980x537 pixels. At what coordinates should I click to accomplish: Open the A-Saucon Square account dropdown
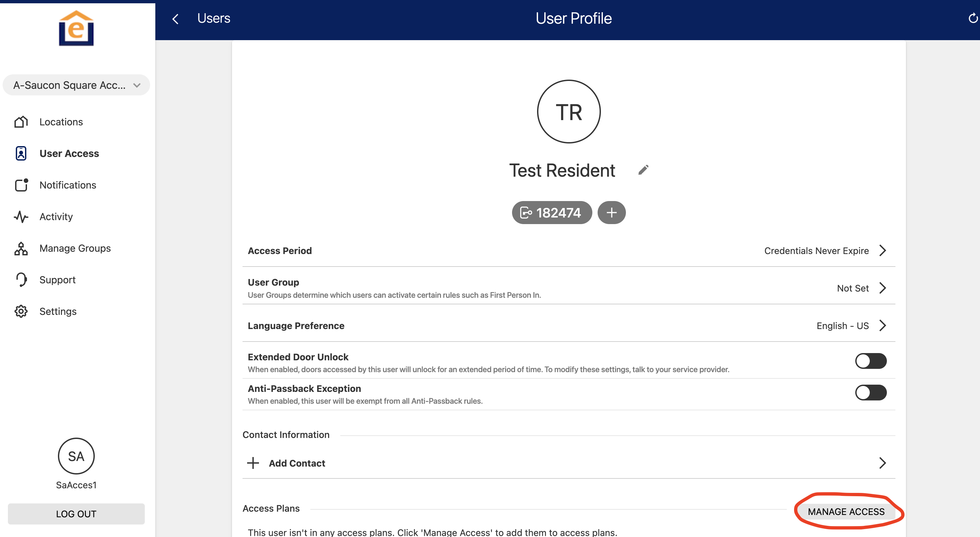76,85
